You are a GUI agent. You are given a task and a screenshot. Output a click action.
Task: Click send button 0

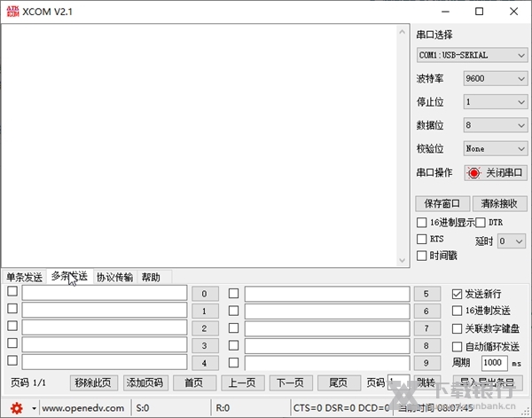pyautogui.click(x=205, y=294)
